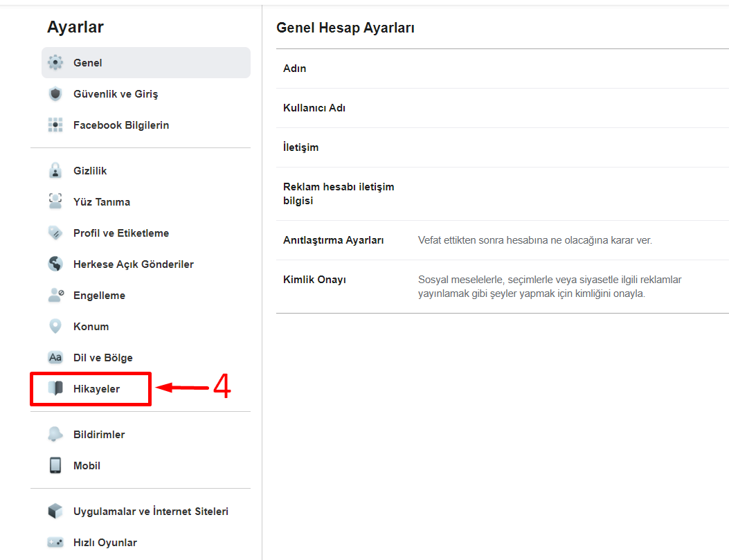The image size is (729, 560).
Task: Click the Dil ve Bölge Aa icon
Action: pyautogui.click(x=55, y=358)
